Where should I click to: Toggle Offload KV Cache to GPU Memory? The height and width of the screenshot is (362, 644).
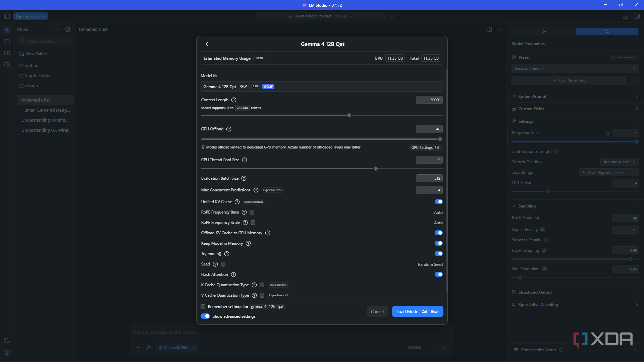tap(439, 233)
